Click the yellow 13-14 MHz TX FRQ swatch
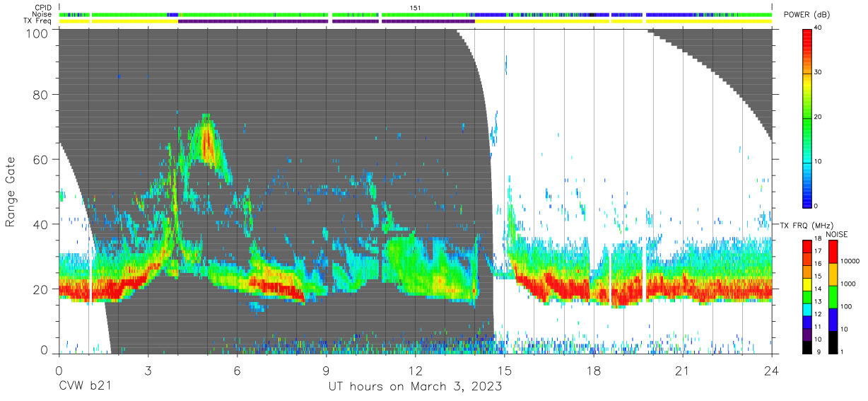868x401 pixels. click(x=808, y=284)
